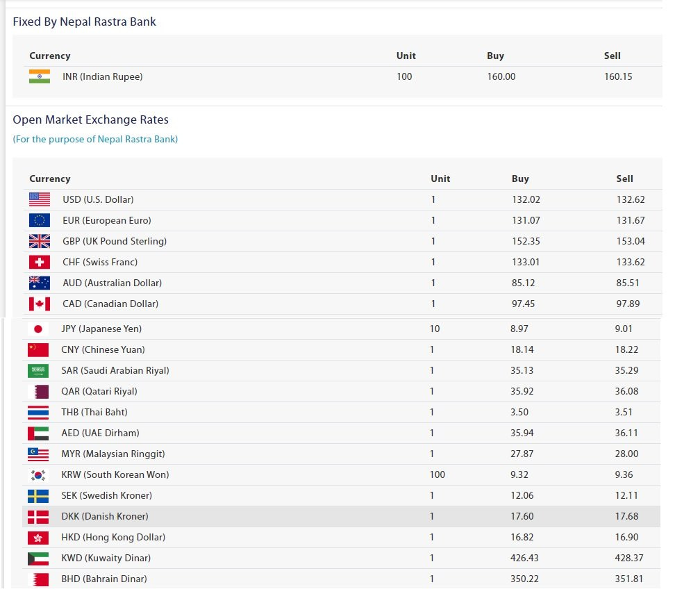Image resolution: width=700 pixels, height=596 pixels.
Task: Select the 'GBP (UK Pound Sterling)' currency name
Action: click(115, 242)
